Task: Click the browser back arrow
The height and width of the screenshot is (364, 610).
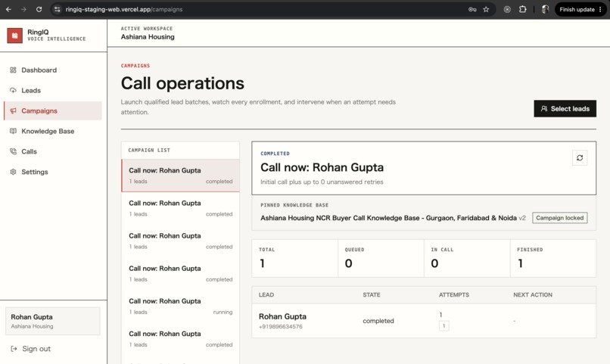Action: (x=8, y=9)
